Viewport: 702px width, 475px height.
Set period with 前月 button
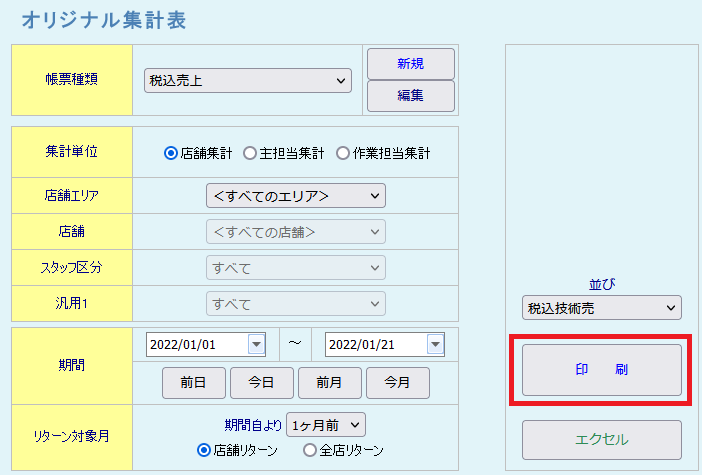click(x=330, y=383)
